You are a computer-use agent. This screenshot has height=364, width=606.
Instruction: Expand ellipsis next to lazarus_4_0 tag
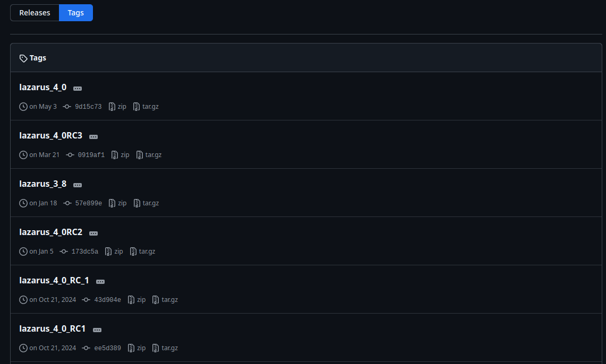point(78,89)
